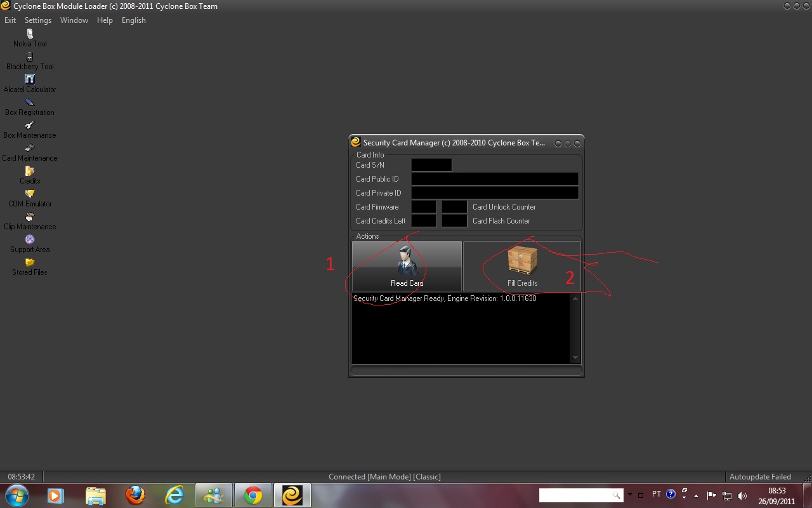The image size is (812, 508).
Task: Click the PT language indicator
Action: click(657, 494)
